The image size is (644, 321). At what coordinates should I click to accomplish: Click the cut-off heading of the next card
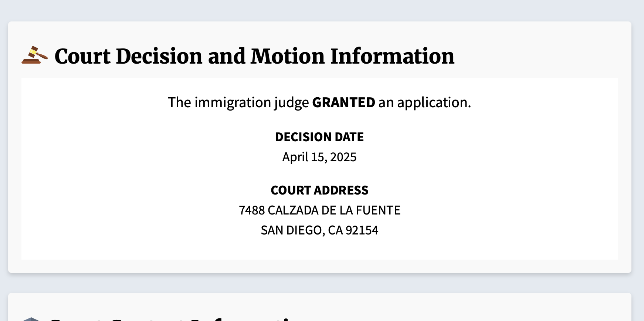pos(174,319)
